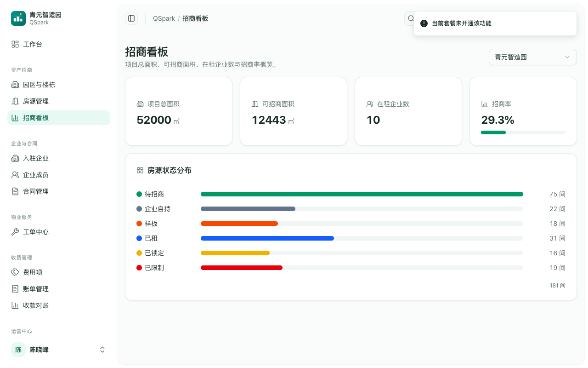This screenshot has height=368, width=588.
Task: Click the 29.3% value
Action: point(498,120)
